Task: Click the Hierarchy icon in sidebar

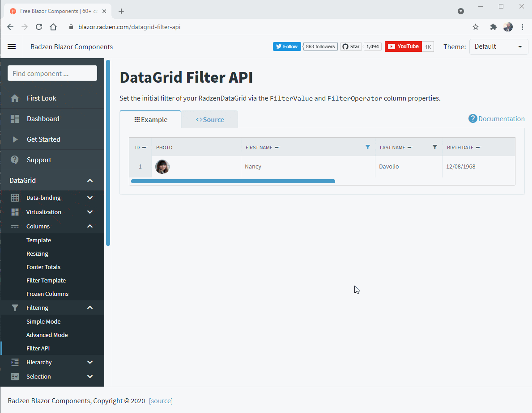Action: (x=15, y=362)
